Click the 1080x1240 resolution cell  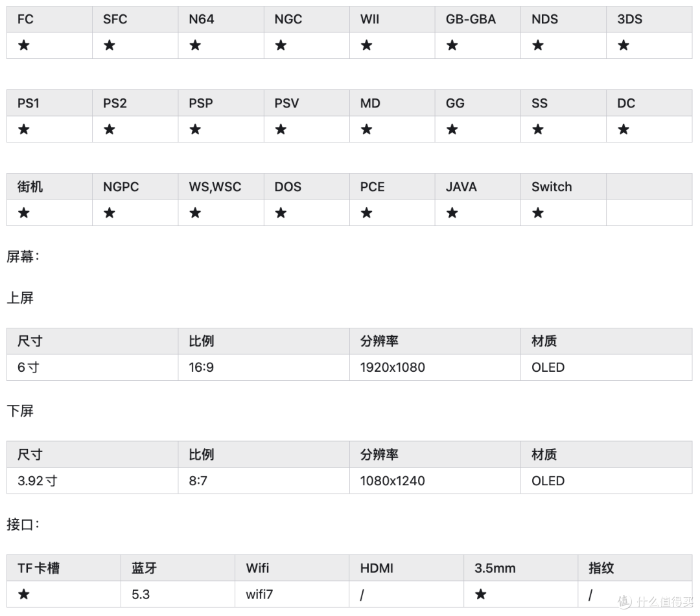coord(436,481)
